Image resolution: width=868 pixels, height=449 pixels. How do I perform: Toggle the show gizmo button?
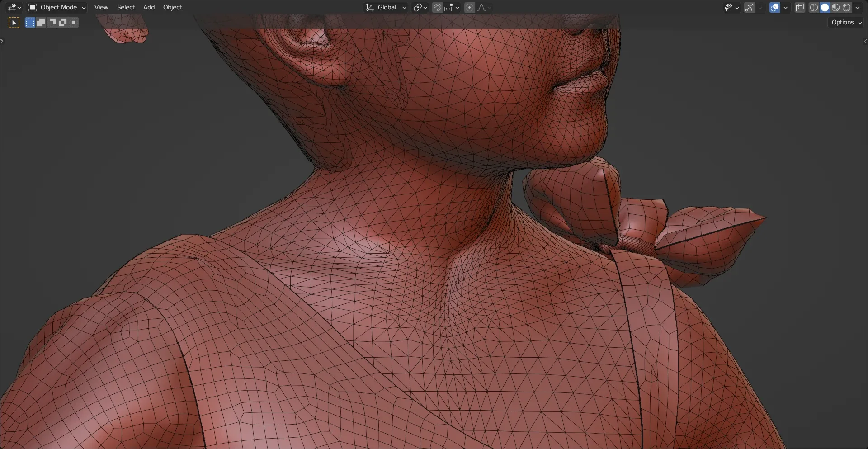[749, 7]
